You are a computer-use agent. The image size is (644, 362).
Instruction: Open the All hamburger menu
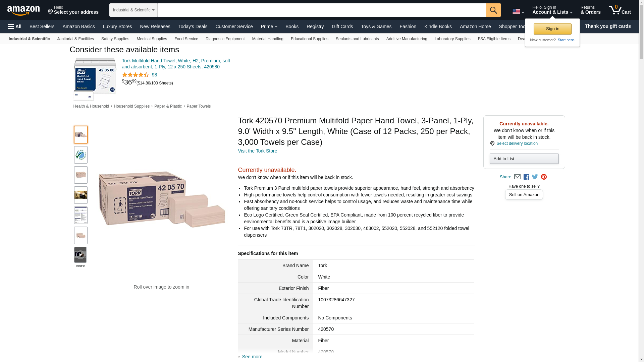[15, 26]
